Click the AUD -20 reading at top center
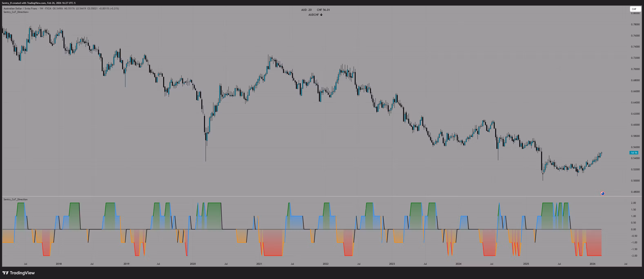This screenshot has width=644, height=279. coord(306,10)
